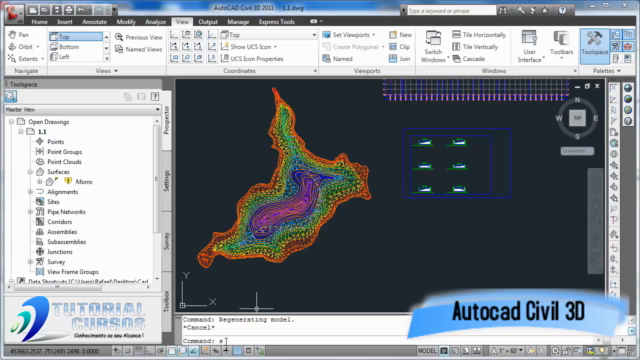Expand the Survey tree node
The image size is (640, 360).
[30, 262]
